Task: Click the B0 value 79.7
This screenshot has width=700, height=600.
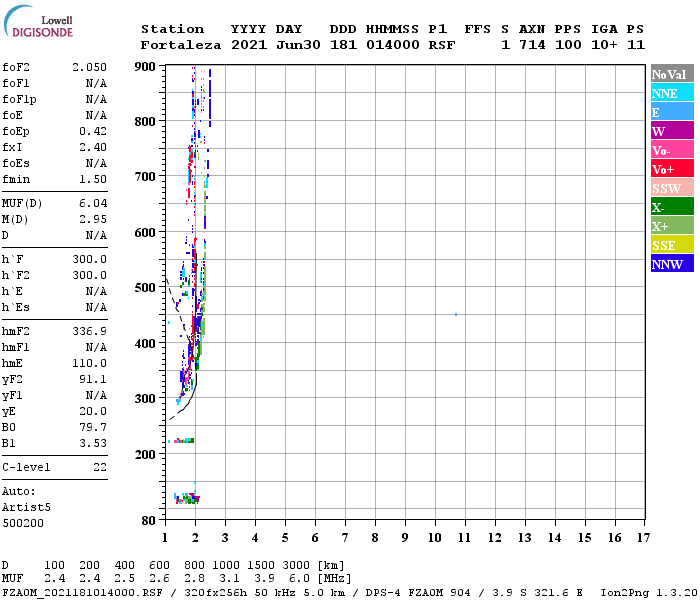Action: click(93, 428)
